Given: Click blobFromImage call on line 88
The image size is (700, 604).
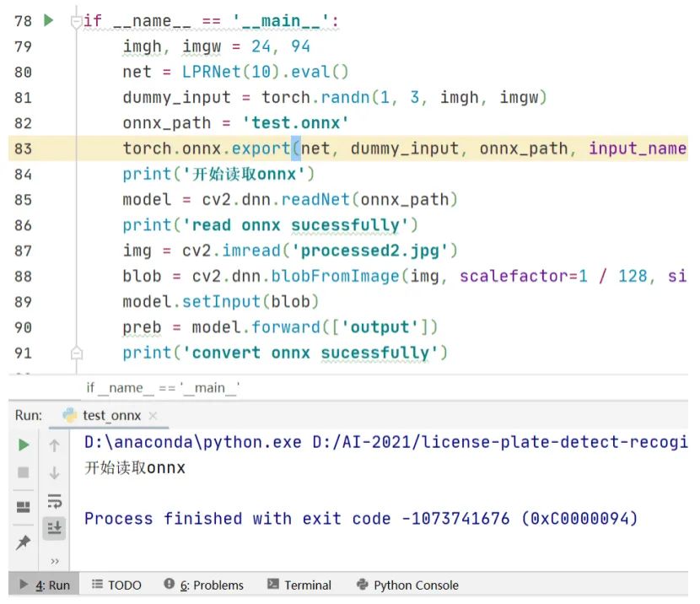Looking at the screenshot, I should 336,277.
